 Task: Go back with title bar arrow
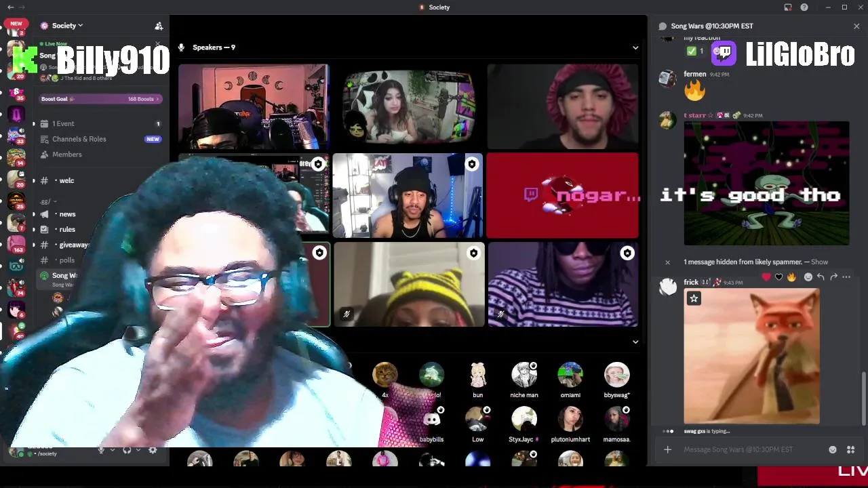[x=10, y=7]
